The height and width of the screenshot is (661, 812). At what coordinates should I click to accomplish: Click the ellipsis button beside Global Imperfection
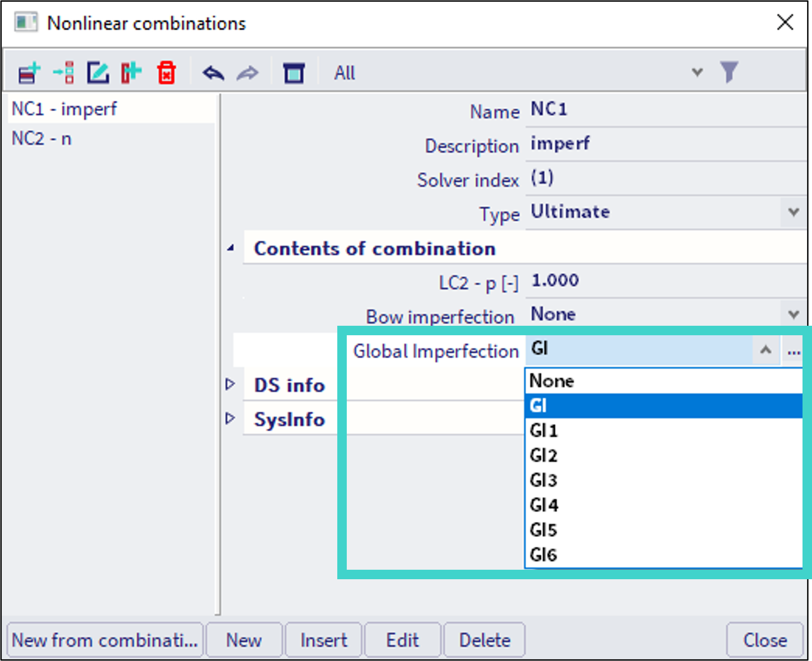coord(794,351)
